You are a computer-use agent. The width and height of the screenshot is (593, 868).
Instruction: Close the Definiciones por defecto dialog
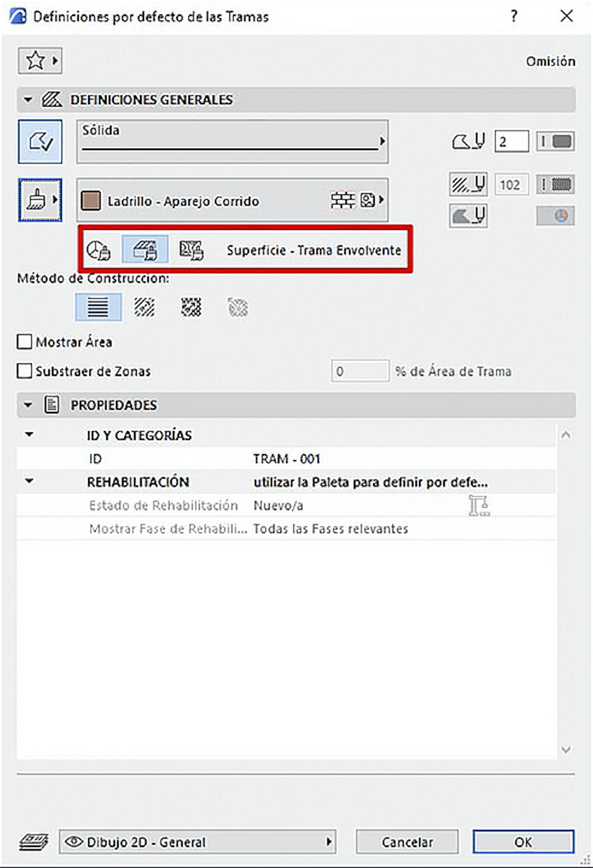click(x=566, y=17)
